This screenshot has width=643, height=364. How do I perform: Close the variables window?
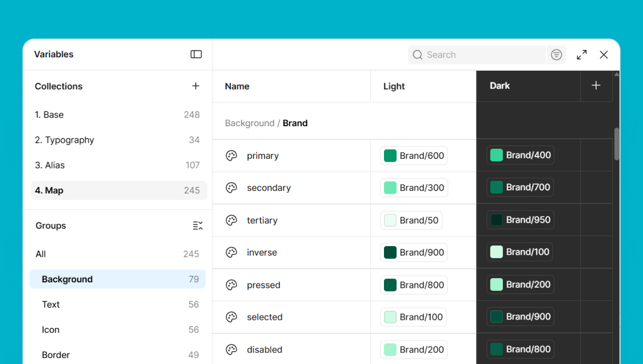tap(604, 55)
